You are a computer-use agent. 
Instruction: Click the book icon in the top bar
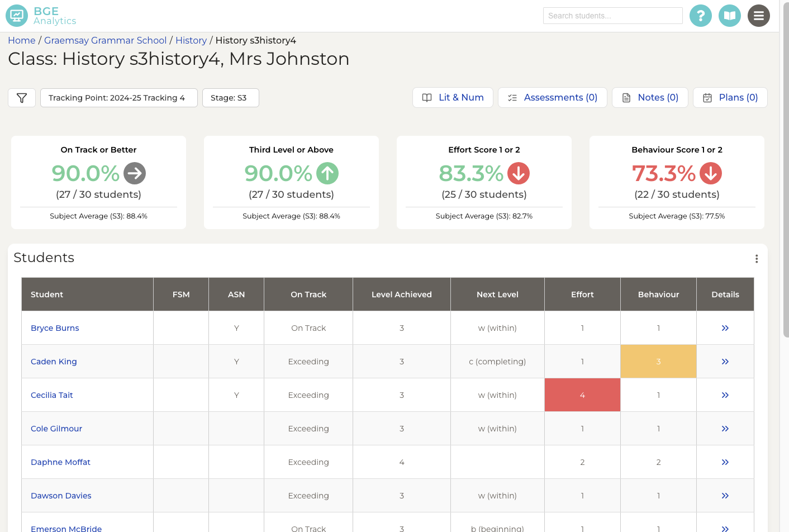pyautogui.click(x=730, y=15)
